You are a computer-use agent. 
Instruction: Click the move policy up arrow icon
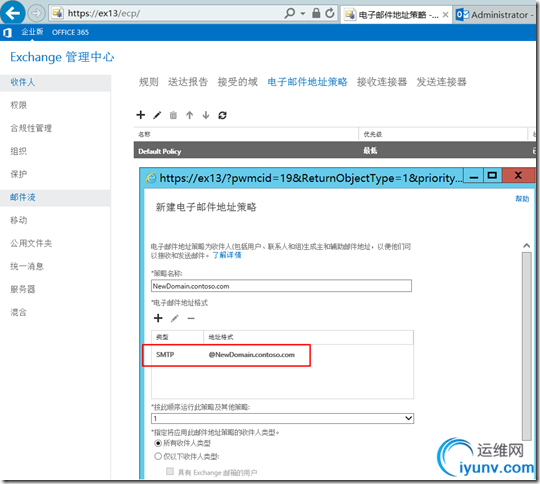(189, 115)
